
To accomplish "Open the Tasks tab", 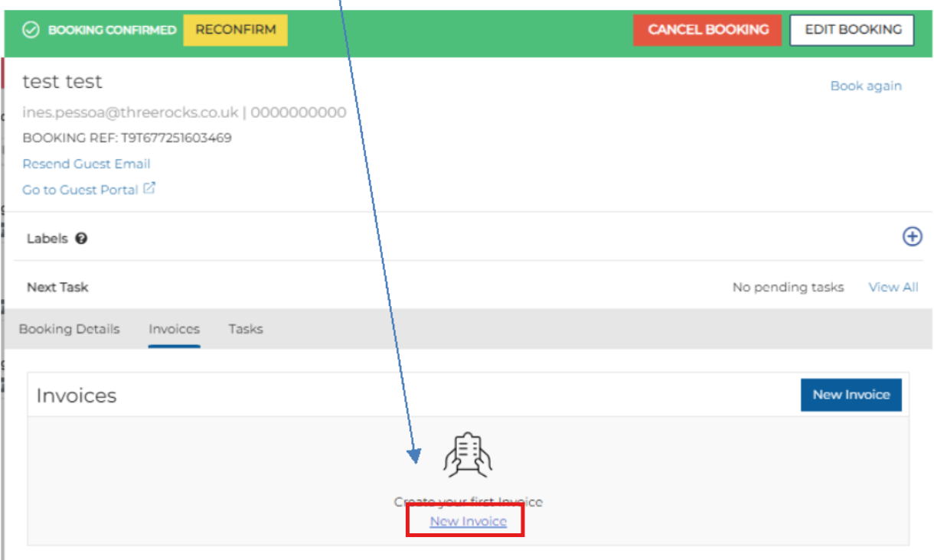I will [245, 329].
